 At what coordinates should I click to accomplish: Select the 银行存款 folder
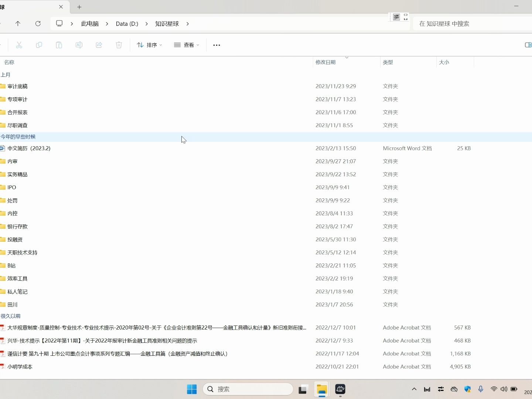[x=17, y=226]
